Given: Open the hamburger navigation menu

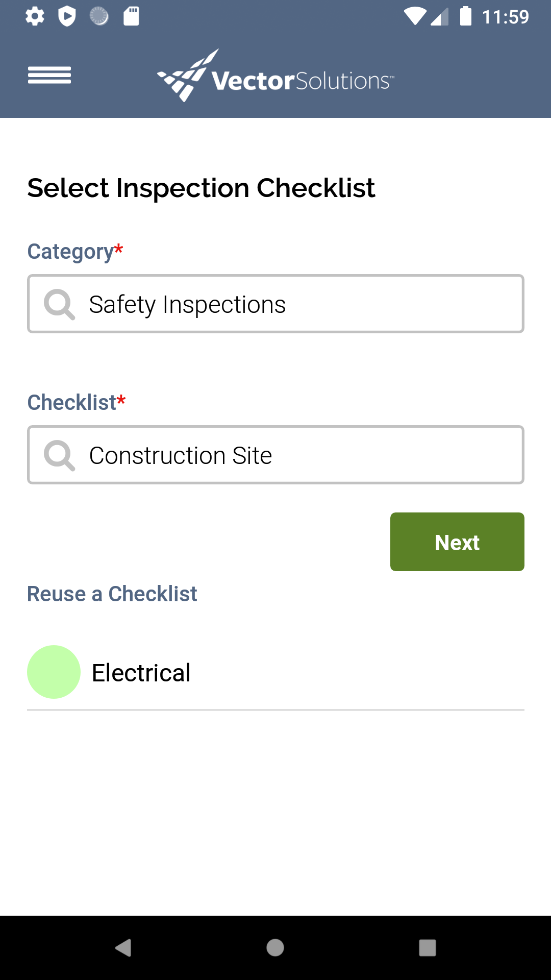Looking at the screenshot, I should (49, 76).
